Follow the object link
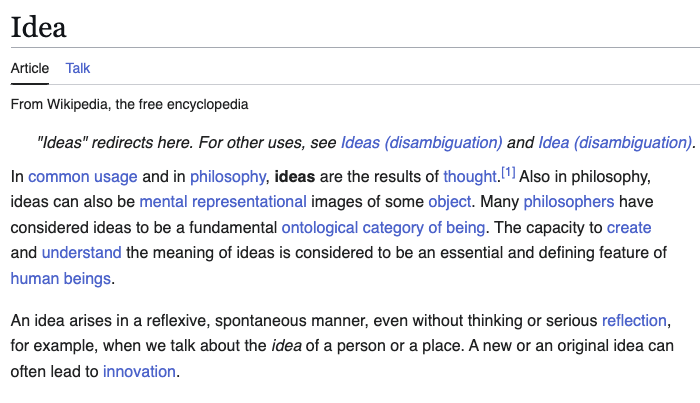Screen dimensions: 700x403 (450, 202)
